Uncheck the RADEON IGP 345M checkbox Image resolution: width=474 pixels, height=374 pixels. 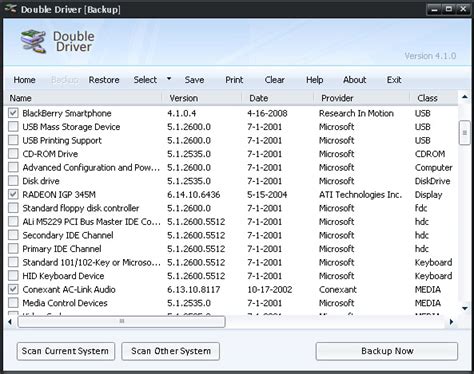click(x=13, y=194)
